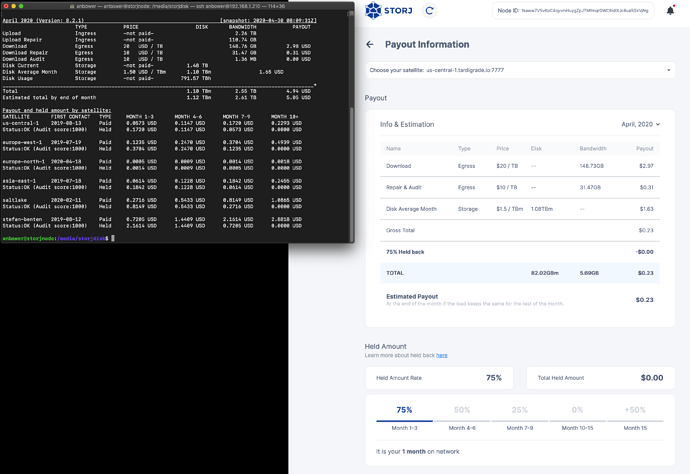Minimize the terminal with yellow button
The width and height of the screenshot is (690, 474).
14,6
